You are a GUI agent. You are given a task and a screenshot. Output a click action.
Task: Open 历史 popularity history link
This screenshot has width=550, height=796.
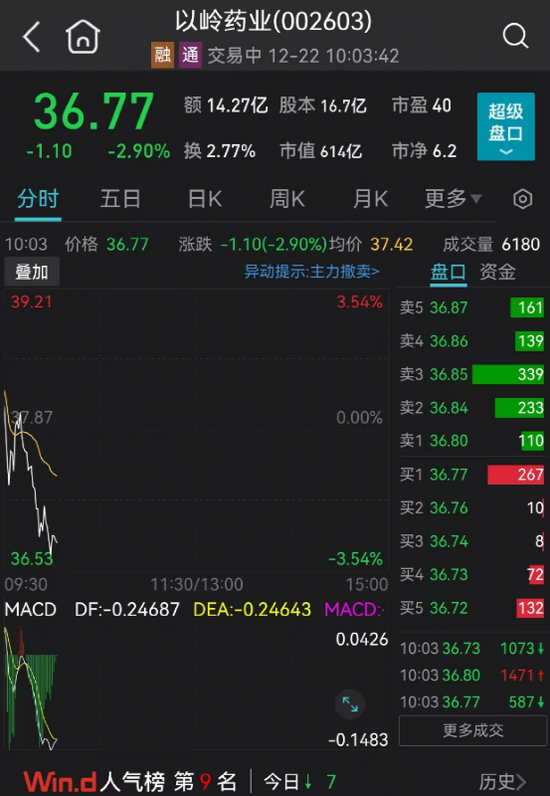[503, 782]
